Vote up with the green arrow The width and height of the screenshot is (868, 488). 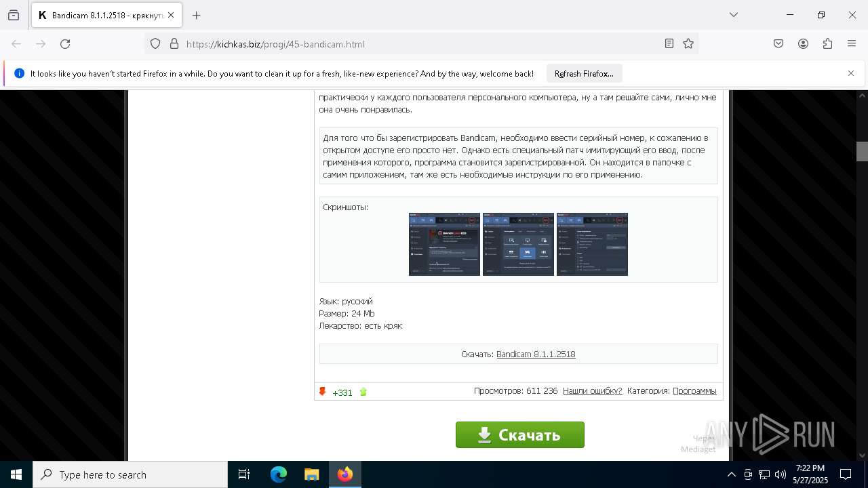363,392
